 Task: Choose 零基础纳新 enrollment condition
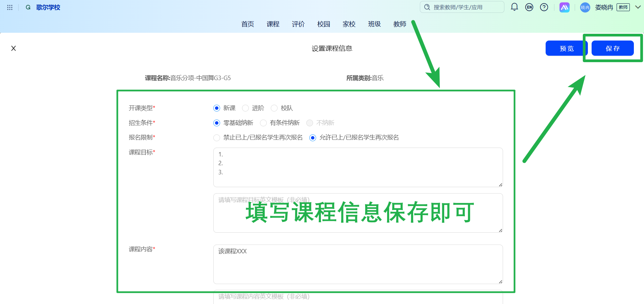click(x=217, y=123)
